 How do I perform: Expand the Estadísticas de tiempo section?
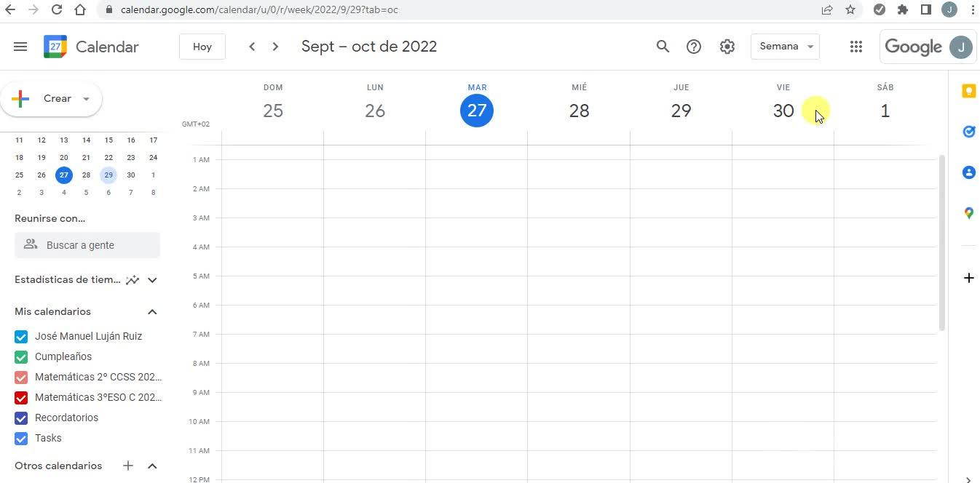pyautogui.click(x=152, y=280)
